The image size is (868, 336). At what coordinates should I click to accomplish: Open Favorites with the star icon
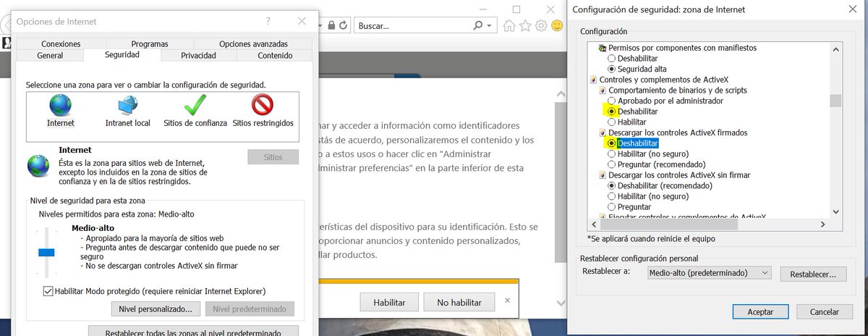coord(525,25)
